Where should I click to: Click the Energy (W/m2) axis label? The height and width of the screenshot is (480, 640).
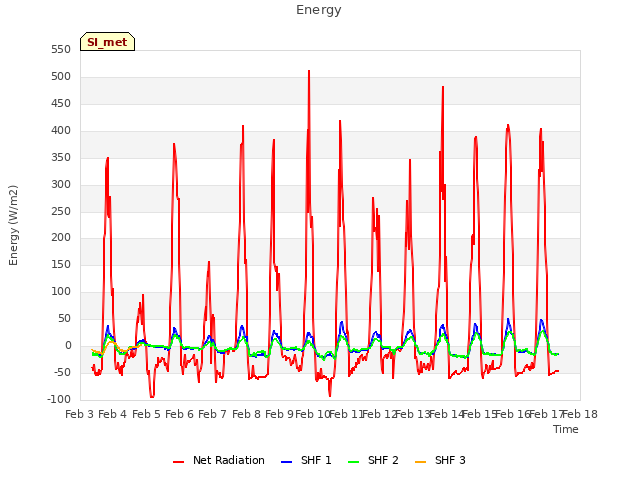[13, 225]
